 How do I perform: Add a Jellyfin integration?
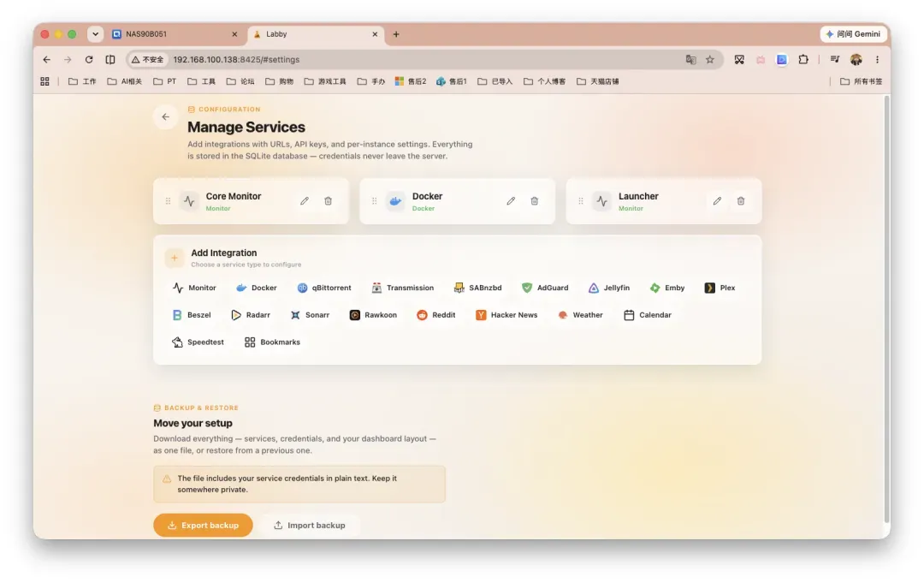[x=609, y=288]
